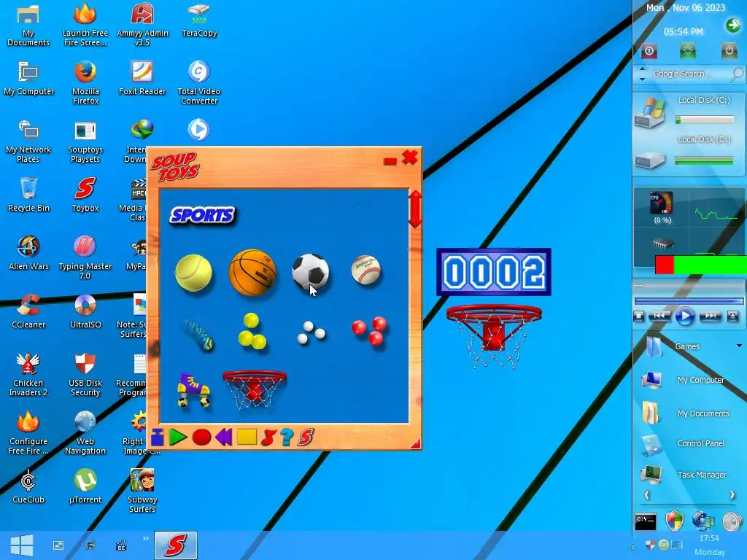Choose the yellow balls cluster
Screen dimensions: 747x560
tap(252, 331)
